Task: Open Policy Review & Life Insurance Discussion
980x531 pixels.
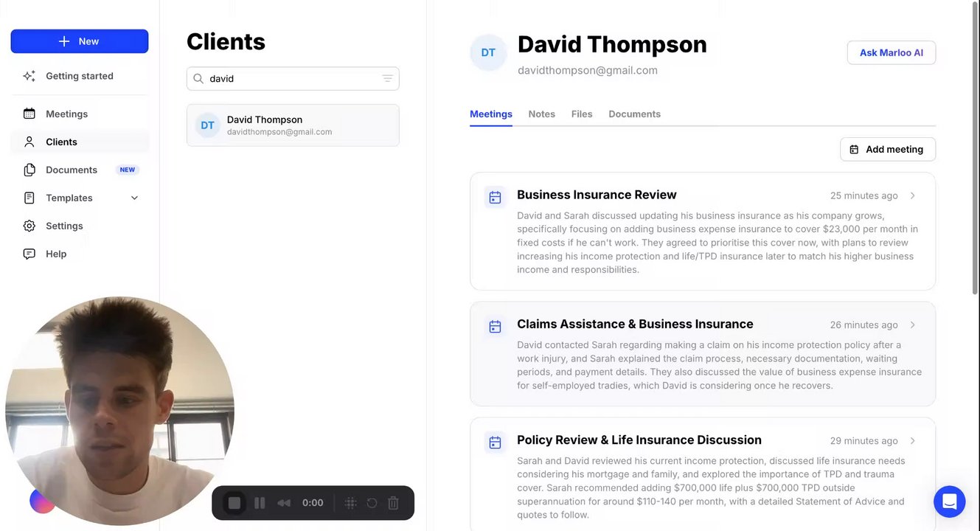Action: click(703, 474)
